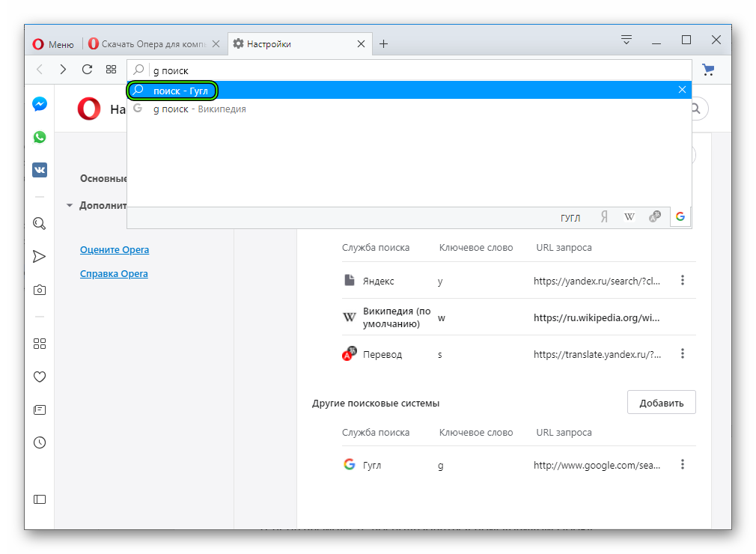Open personal news icon in sidebar
The height and width of the screenshot is (554, 756).
coord(40,410)
